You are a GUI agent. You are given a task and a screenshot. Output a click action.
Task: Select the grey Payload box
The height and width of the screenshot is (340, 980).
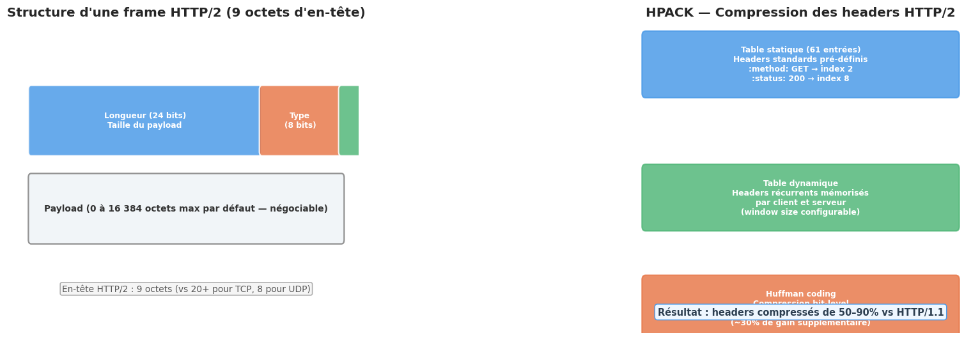click(x=186, y=209)
